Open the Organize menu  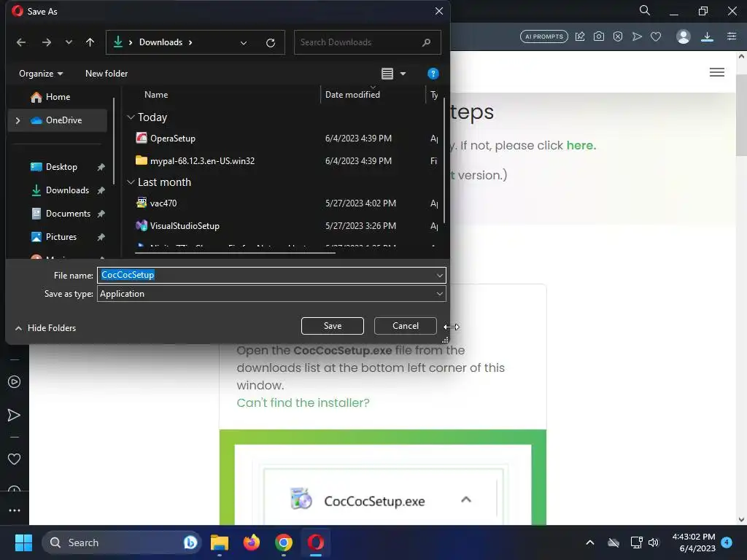tap(41, 74)
